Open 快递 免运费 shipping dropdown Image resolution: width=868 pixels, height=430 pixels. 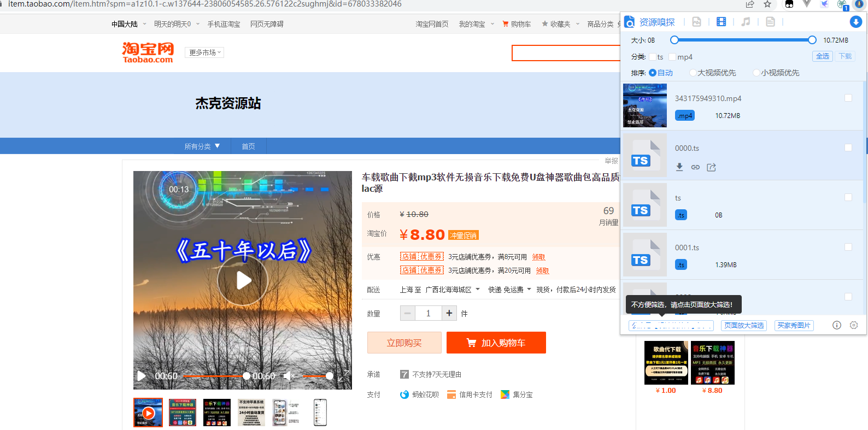tap(509, 290)
